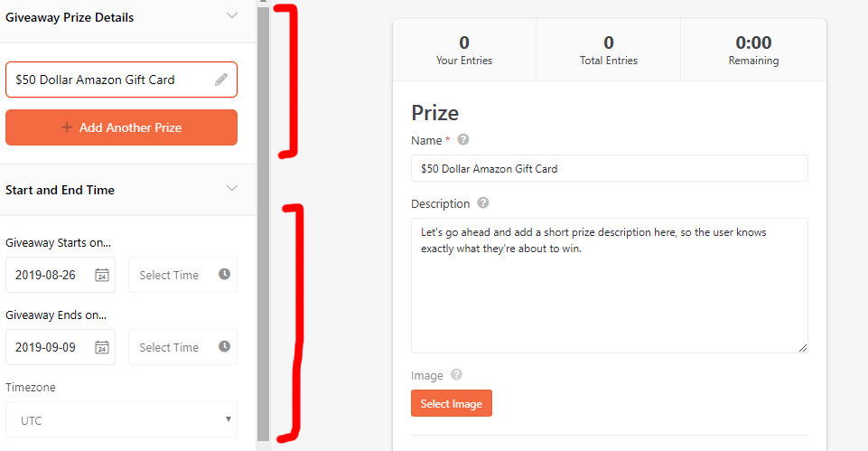Click the Giveaway Ends date field
The height and width of the screenshot is (451, 868).
(50, 347)
